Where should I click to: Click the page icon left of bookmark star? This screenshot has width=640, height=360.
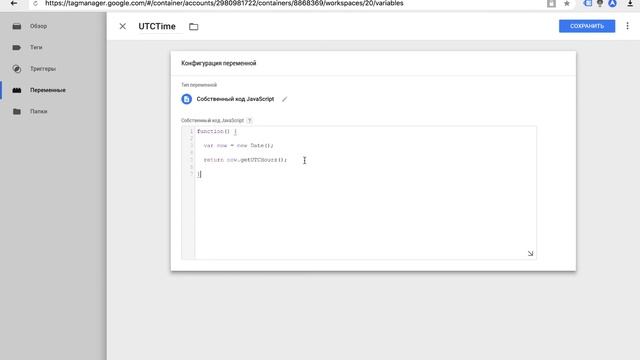click(551, 4)
